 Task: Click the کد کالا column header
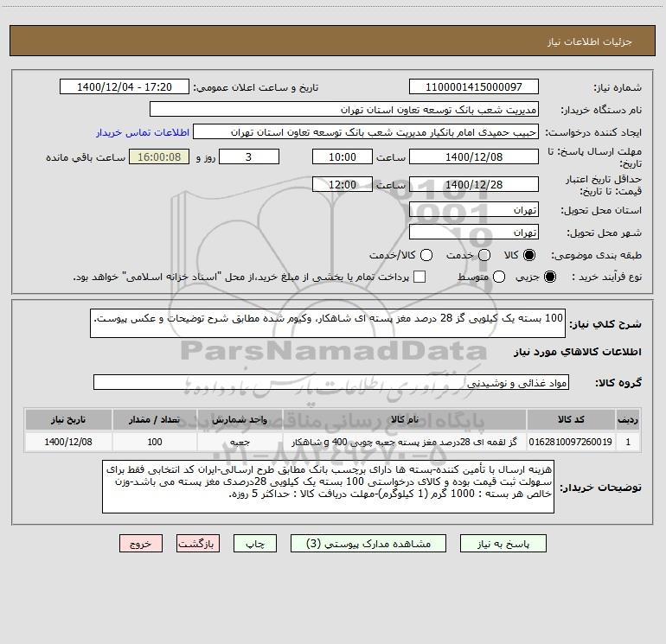click(x=571, y=419)
